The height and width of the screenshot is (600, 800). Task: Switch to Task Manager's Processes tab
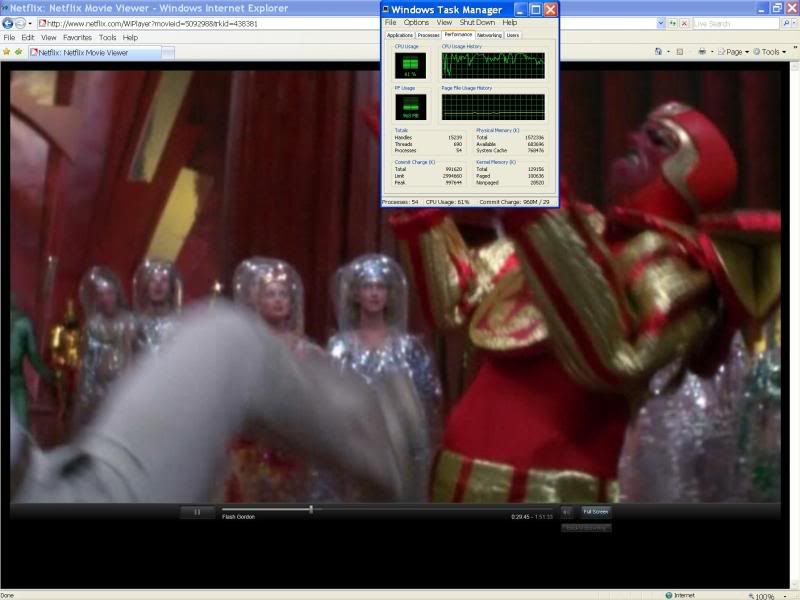tap(428, 35)
